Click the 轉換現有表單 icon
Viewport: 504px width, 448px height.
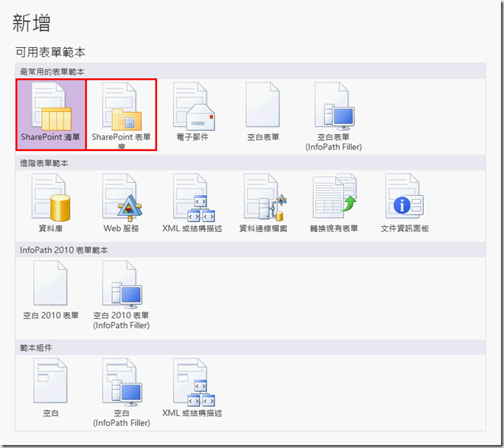tap(334, 199)
